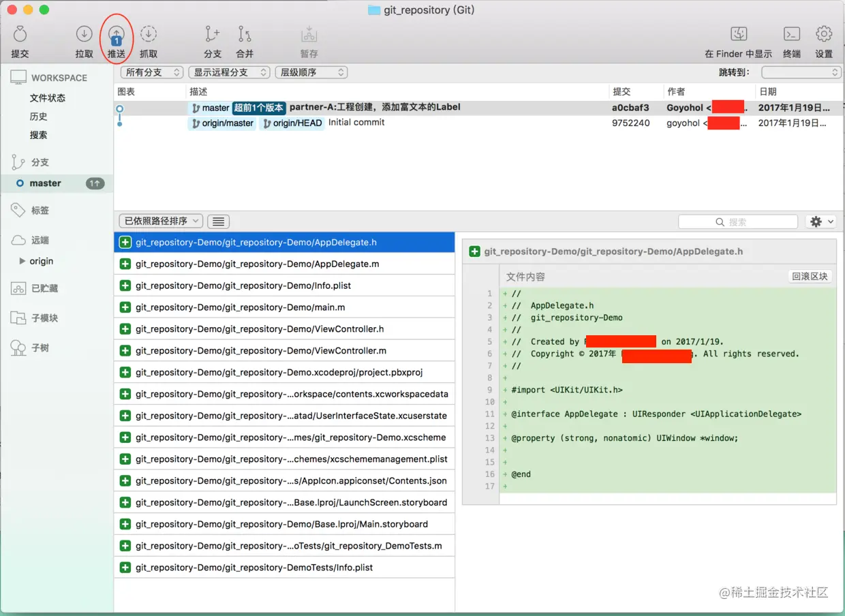Click the git_repository folder icon in title bar
The image size is (845, 616).
(373, 10)
